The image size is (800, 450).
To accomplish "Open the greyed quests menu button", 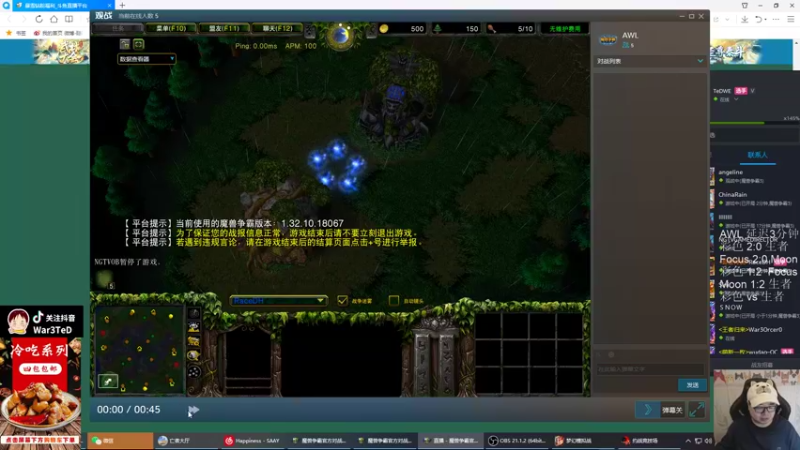I will pyautogui.click(x=118, y=29).
